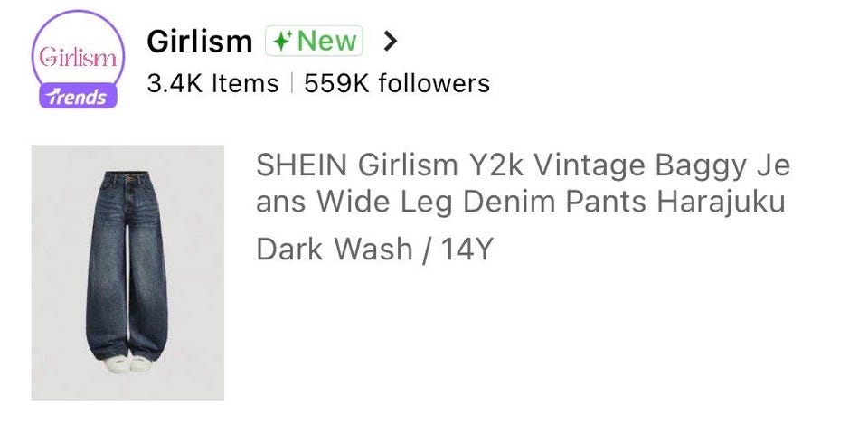Open the SHEIN Girlism Y2k jeans title

point(523,184)
